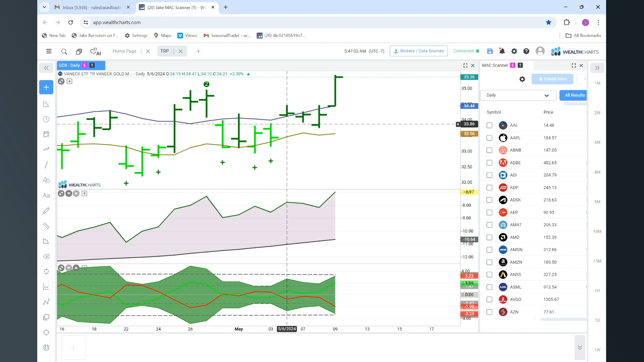Open the user profile avatar
The image size is (644, 362).
(x=540, y=51)
